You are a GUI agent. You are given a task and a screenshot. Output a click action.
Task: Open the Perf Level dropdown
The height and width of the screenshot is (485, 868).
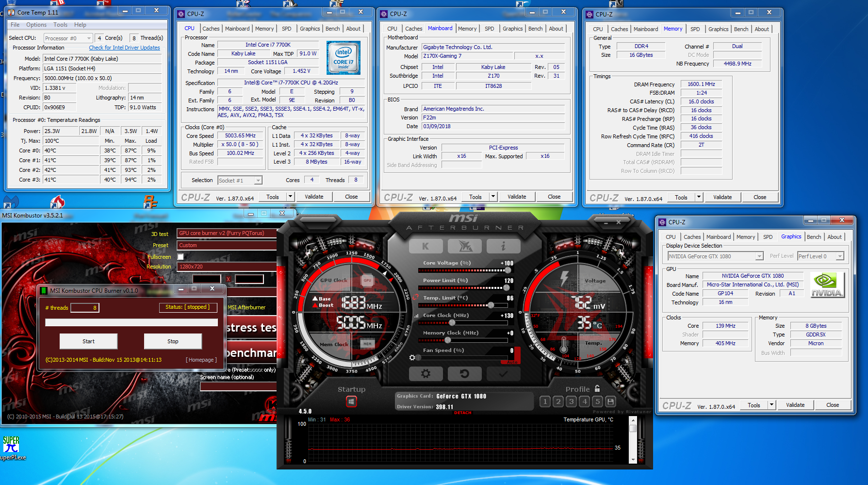tap(821, 256)
